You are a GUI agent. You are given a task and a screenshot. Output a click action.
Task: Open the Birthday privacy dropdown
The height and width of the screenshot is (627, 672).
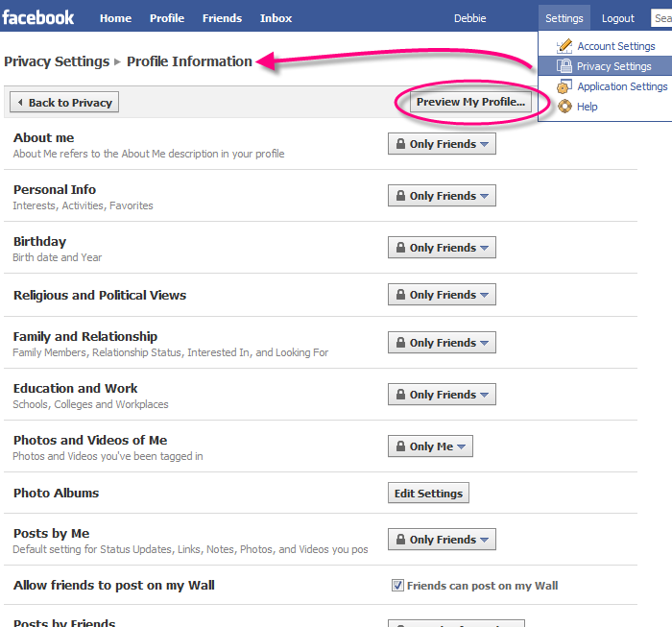point(442,248)
